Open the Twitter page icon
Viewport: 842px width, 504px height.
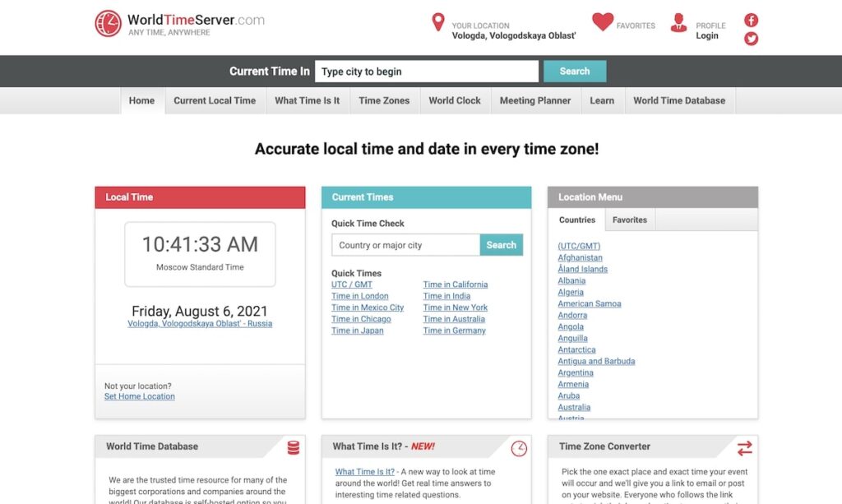pyautogui.click(x=752, y=39)
